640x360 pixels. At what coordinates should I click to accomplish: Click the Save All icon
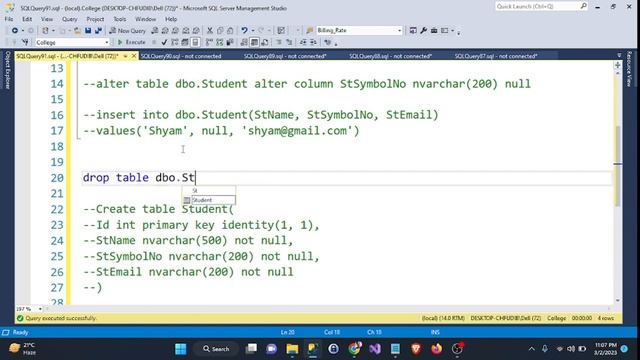pyautogui.click(x=98, y=31)
